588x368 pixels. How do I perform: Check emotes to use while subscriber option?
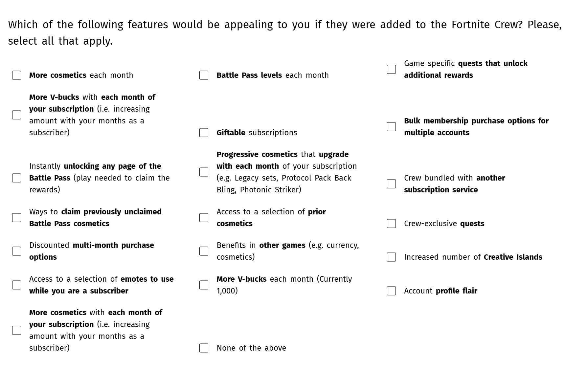click(x=17, y=285)
